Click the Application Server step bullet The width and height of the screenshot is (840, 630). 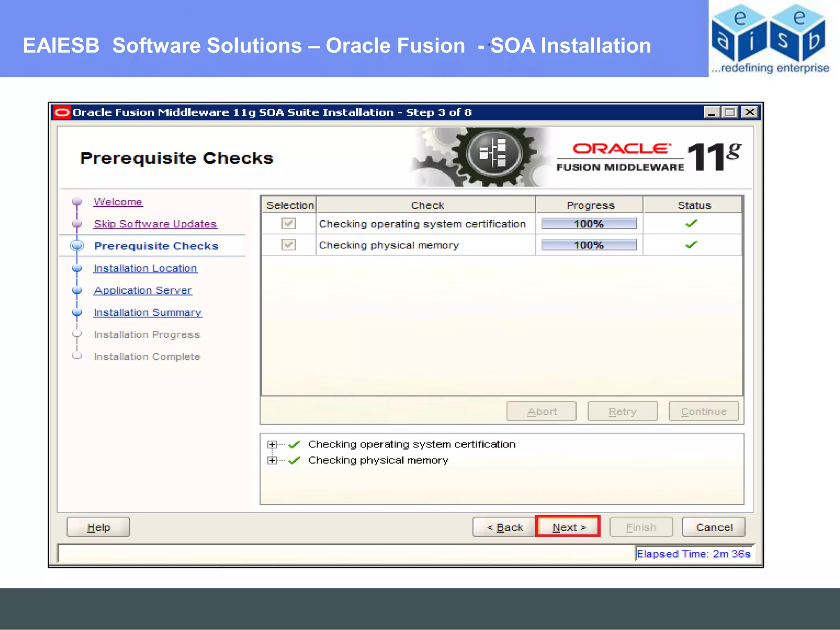pyautogui.click(x=77, y=290)
